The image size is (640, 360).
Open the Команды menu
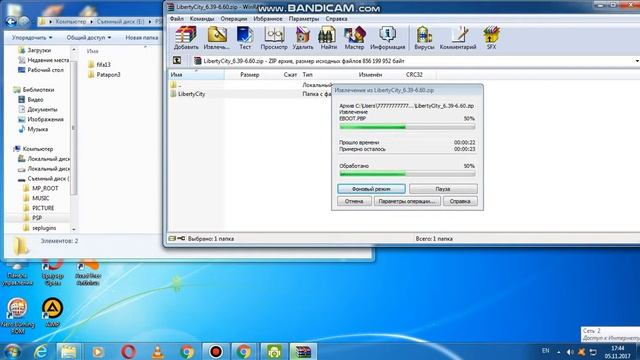tap(202, 19)
